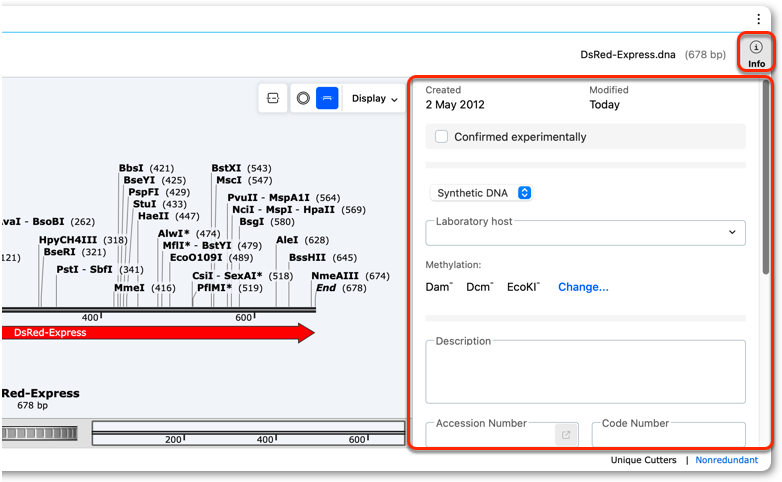Switch to circular map view
This screenshot has height=482, width=782.
point(303,98)
